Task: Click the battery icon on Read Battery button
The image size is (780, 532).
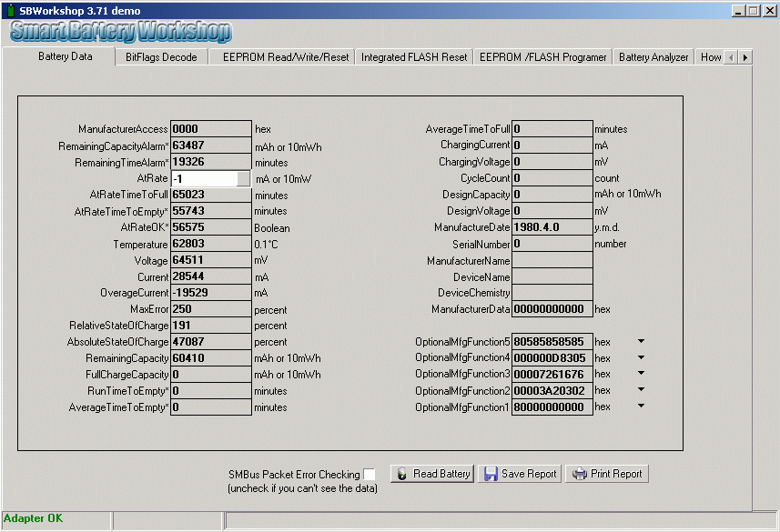Action: [401, 474]
